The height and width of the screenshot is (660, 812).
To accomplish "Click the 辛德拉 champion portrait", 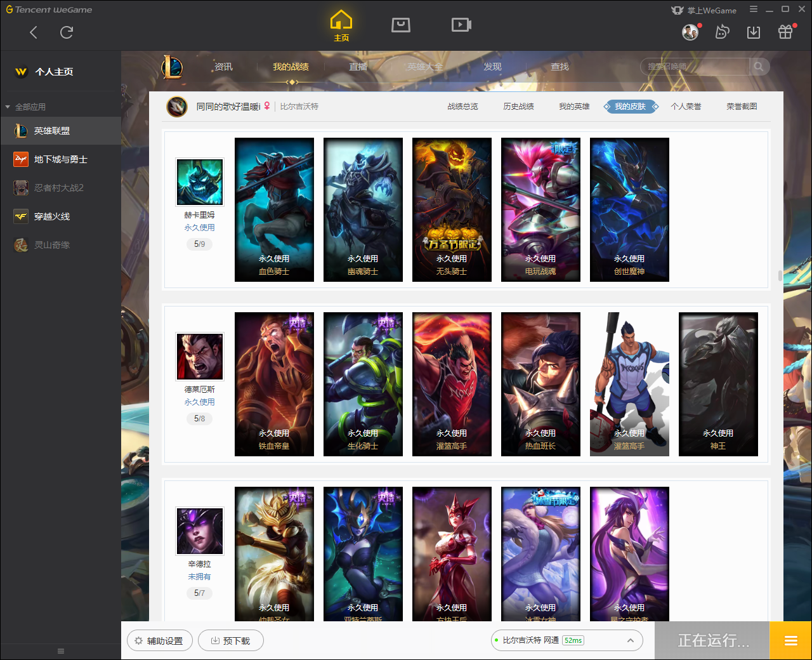I will pyautogui.click(x=200, y=531).
